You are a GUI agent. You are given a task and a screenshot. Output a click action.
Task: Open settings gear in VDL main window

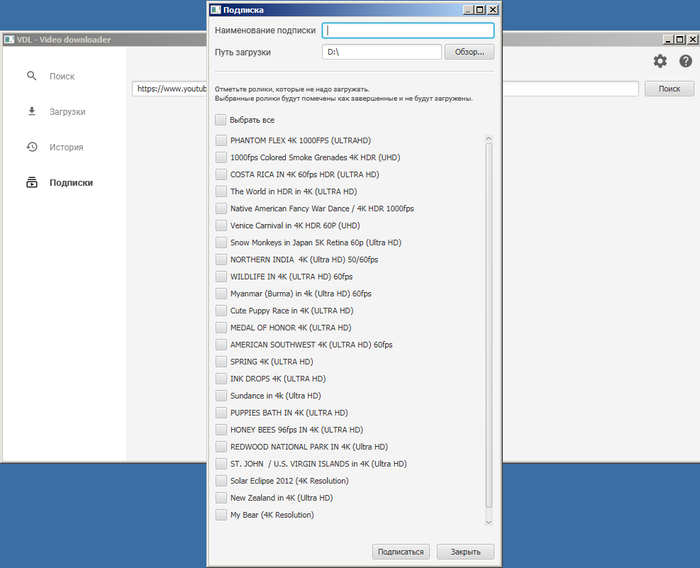(660, 61)
